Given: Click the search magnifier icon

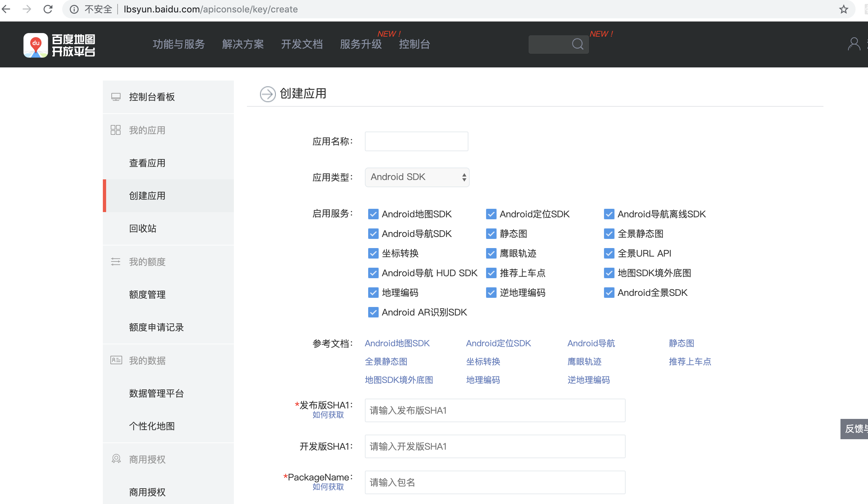Looking at the screenshot, I should click(578, 44).
